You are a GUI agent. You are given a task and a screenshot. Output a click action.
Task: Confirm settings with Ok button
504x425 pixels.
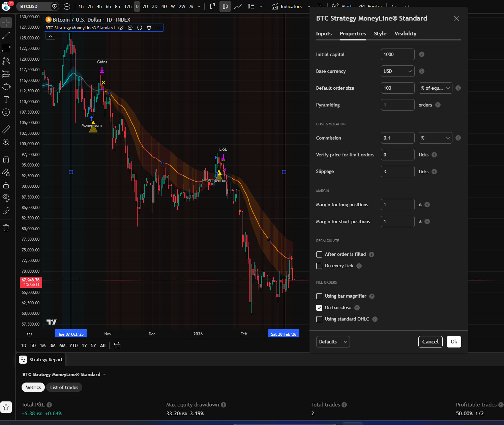[x=454, y=342]
